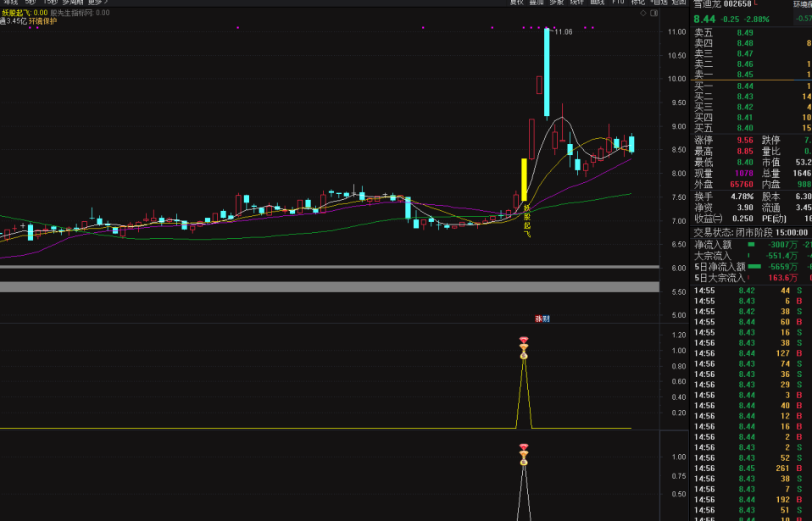Click the 标记 mark button
The width and height of the screenshot is (812, 521).
638,2
